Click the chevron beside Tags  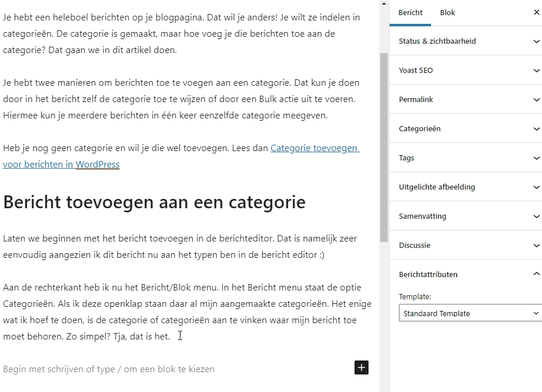pyautogui.click(x=536, y=158)
